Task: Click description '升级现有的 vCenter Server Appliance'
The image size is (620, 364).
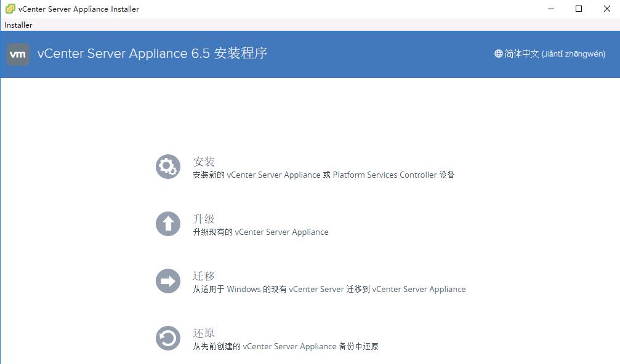Action: [x=260, y=232]
